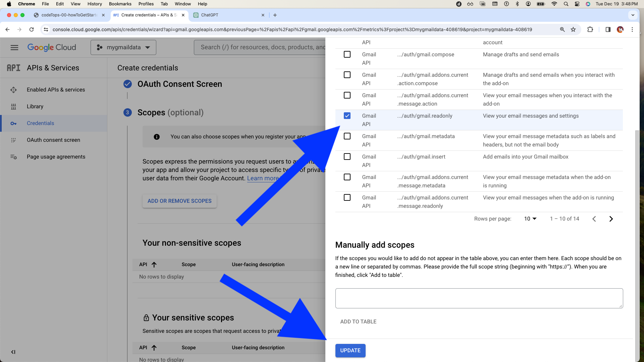Click the Credentials key icon

tap(13, 123)
